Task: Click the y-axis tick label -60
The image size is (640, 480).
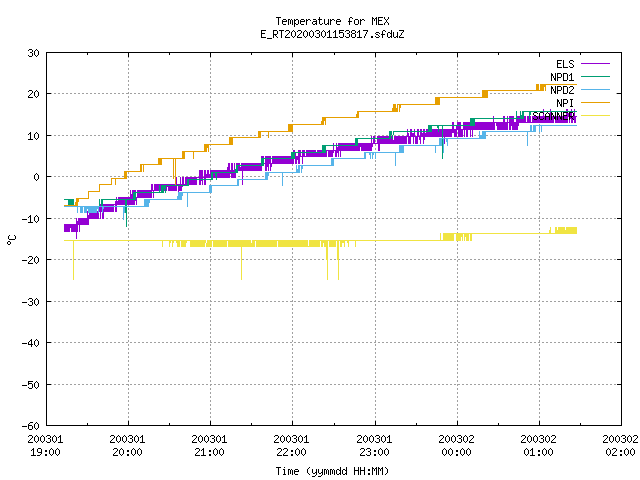Action: [x=31, y=426]
